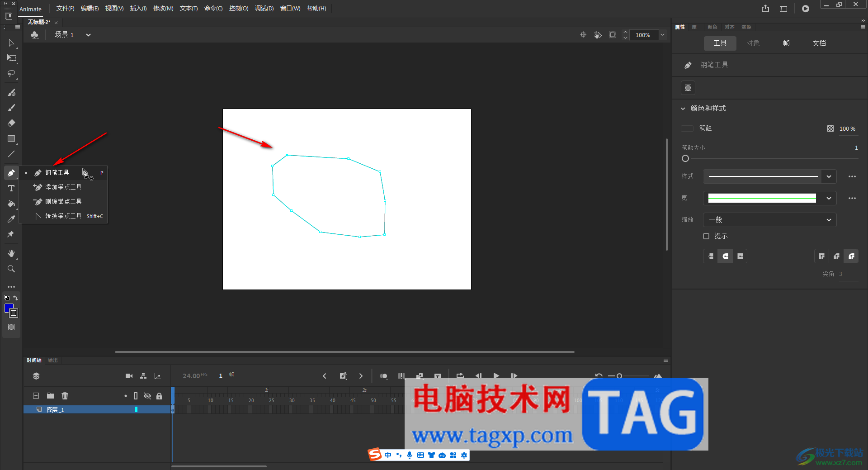The width and height of the screenshot is (868, 470).
Task: Click the Center Stage icon
Action: tap(583, 35)
